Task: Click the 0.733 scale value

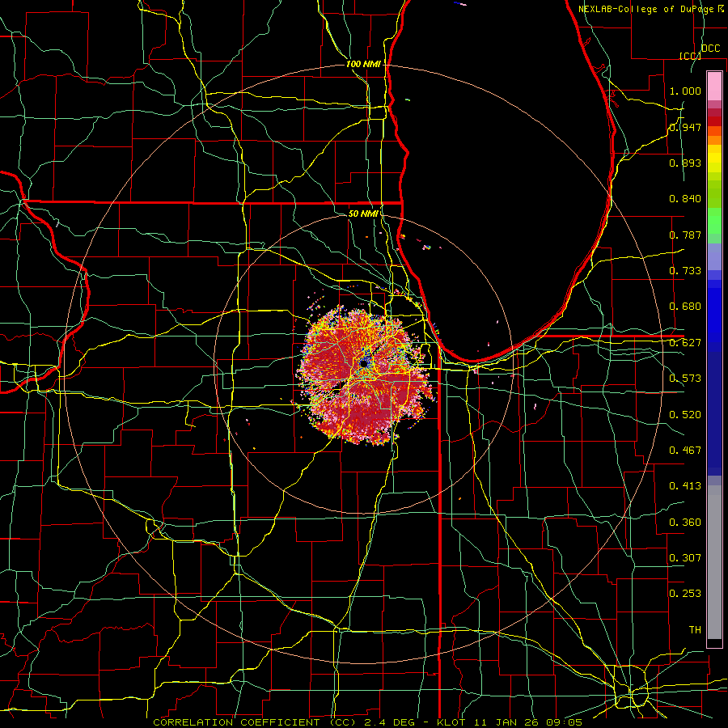Action: (685, 271)
